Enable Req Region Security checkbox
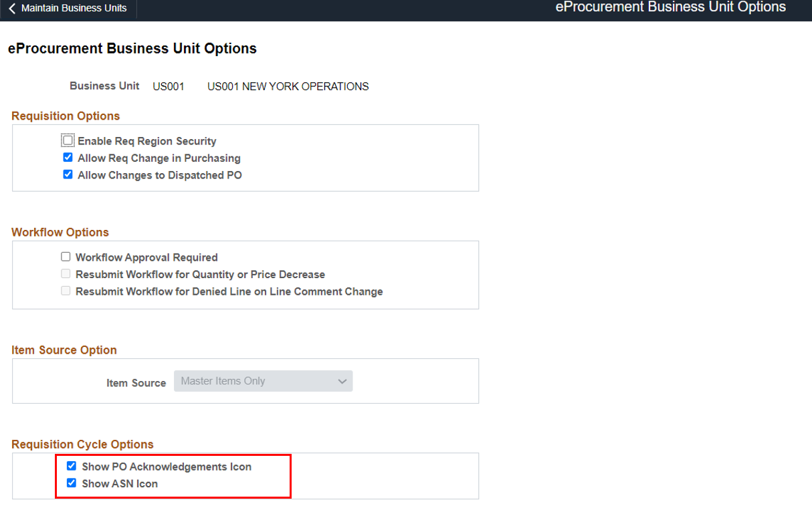The image size is (812, 508). pyautogui.click(x=68, y=141)
